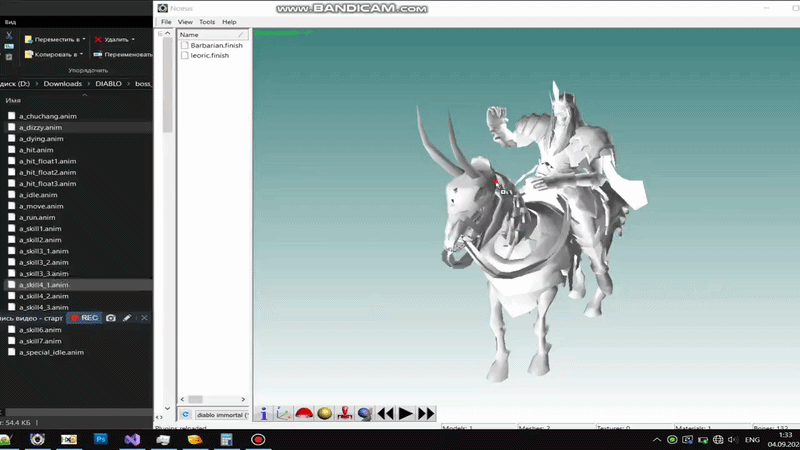
Task: Open the Вид tab in Explorer
Action: [x=10, y=22]
